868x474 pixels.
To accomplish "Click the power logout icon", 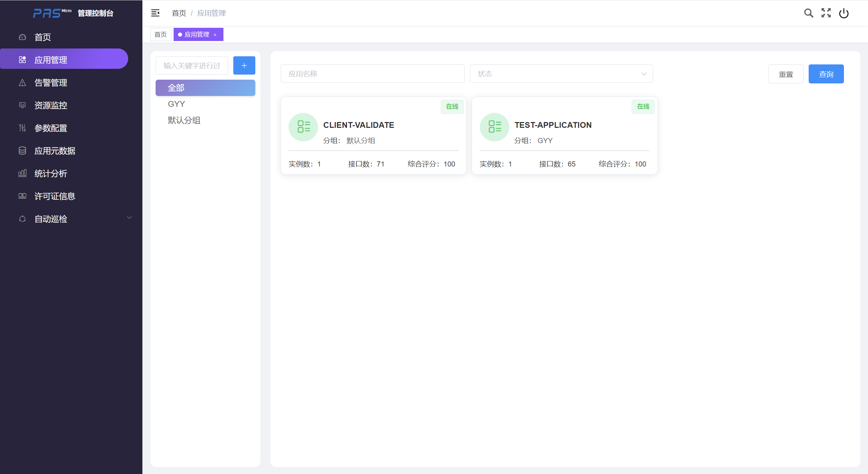I will [x=844, y=13].
